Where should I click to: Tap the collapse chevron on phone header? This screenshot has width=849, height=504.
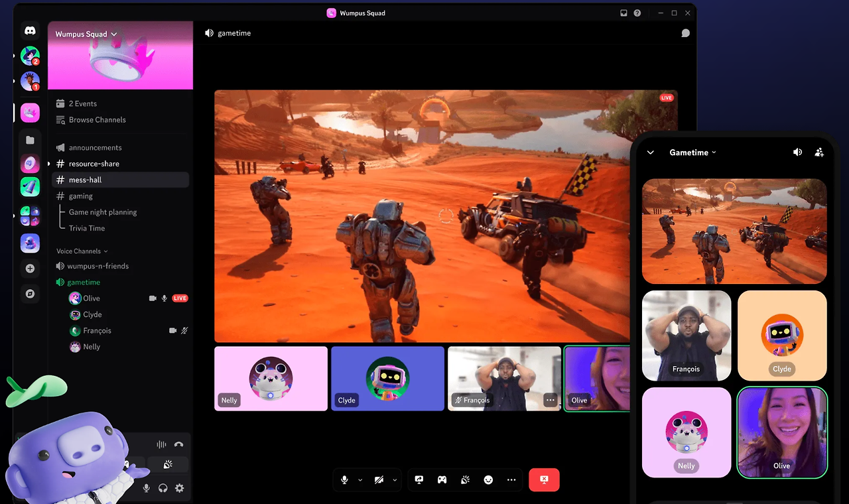pos(651,153)
